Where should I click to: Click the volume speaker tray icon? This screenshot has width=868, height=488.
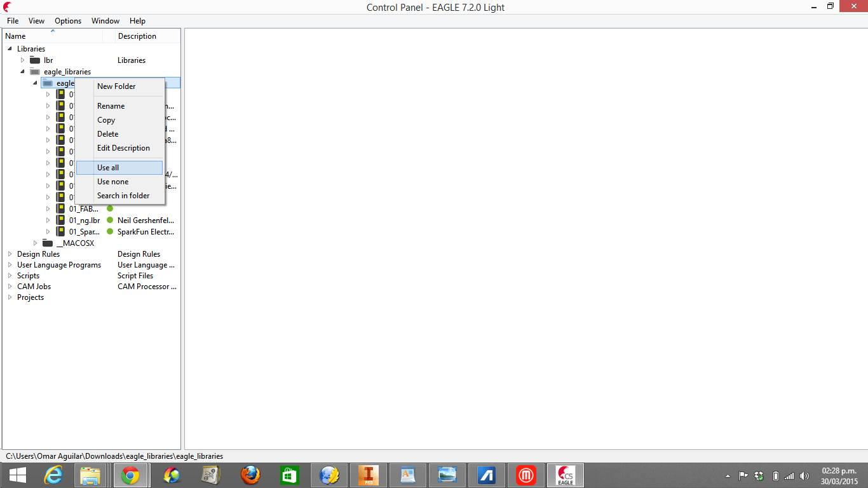(x=804, y=476)
